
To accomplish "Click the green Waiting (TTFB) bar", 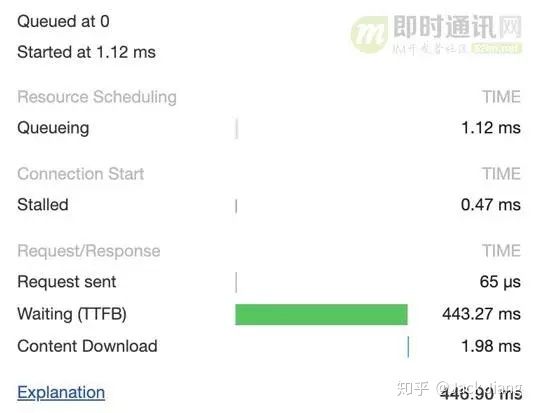I will point(321,314).
